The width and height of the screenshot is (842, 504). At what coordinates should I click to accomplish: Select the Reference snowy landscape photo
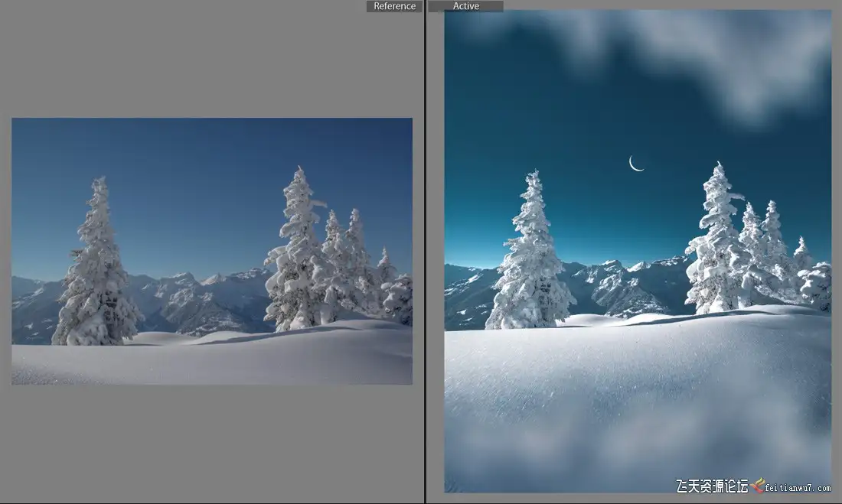point(212,251)
